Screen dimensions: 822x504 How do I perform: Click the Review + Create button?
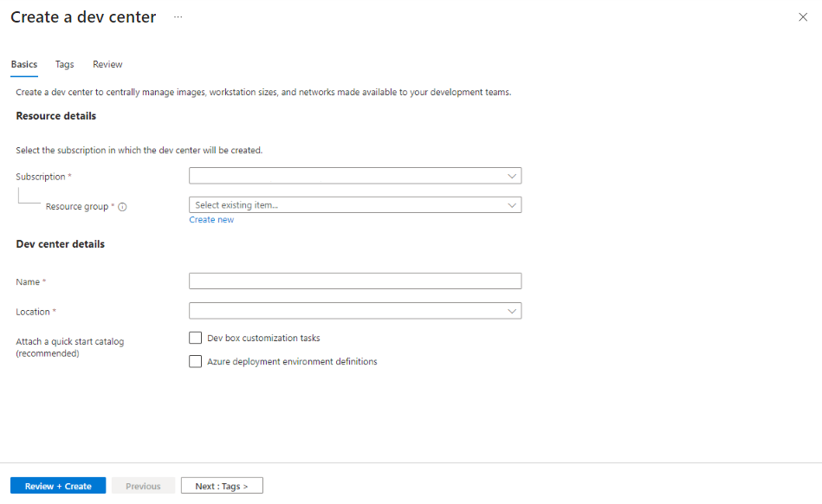coord(58,486)
